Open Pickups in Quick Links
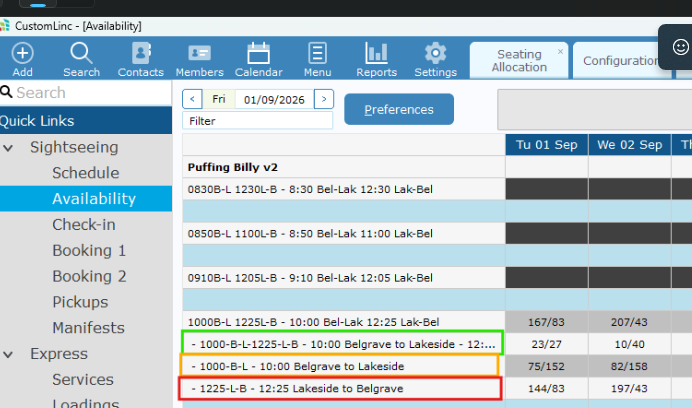This screenshot has width=692, height=408. point(80,302)
